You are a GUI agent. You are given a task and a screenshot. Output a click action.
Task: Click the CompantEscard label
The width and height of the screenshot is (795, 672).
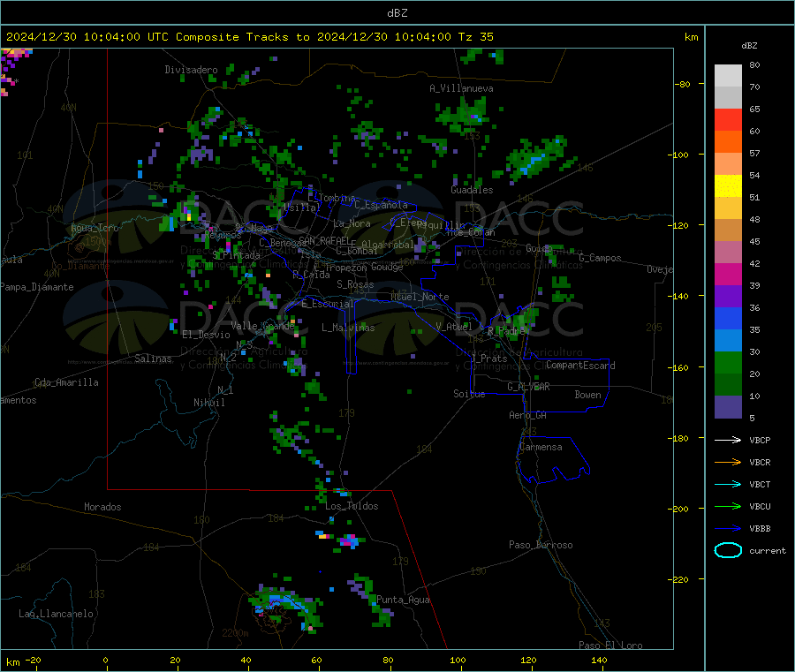[580, 366]
